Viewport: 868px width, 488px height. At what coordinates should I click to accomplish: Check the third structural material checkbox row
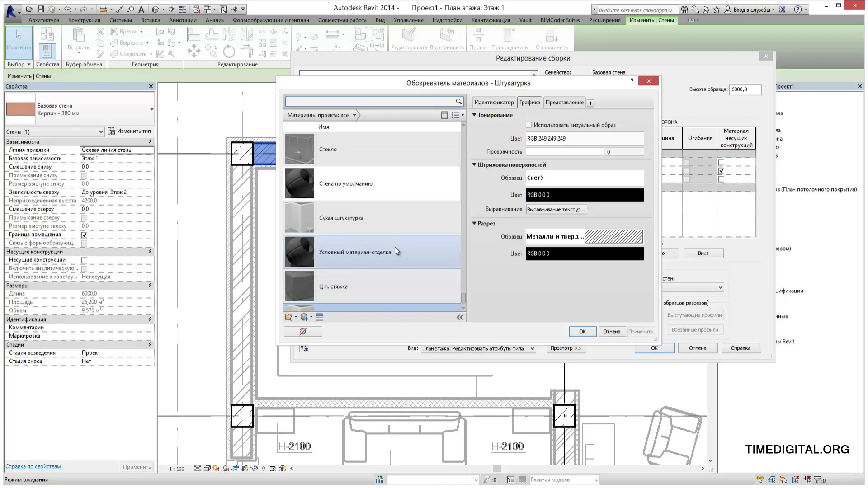pyautogui.click(x=721, y=179)
